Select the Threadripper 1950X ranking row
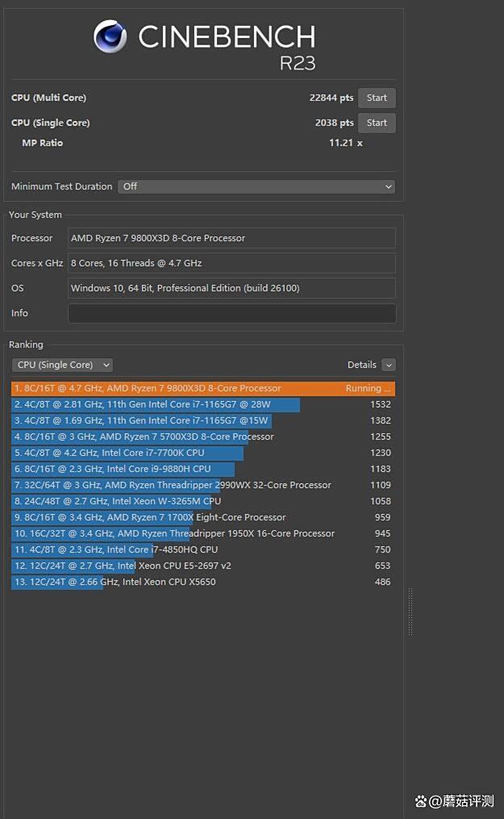The width and height of the screenshot is (504, 819). click(x=203, y=534)
